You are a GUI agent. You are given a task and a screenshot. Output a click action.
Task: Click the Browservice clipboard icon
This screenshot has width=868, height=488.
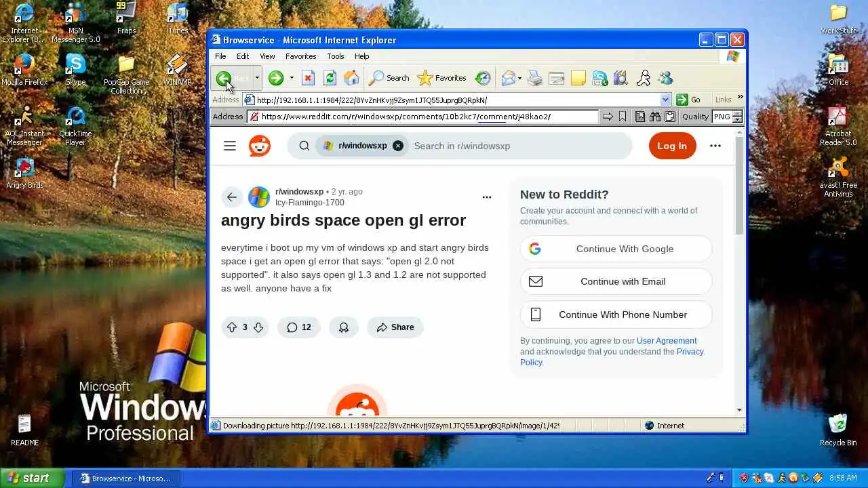coord(670,117)
